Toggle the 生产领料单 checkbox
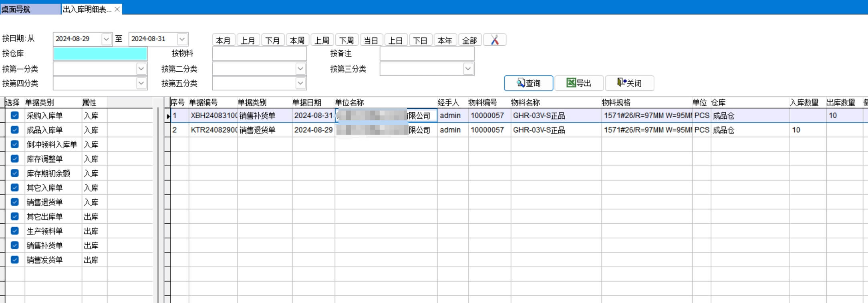Screen dimensions: 868x303 tap(15, 231)
